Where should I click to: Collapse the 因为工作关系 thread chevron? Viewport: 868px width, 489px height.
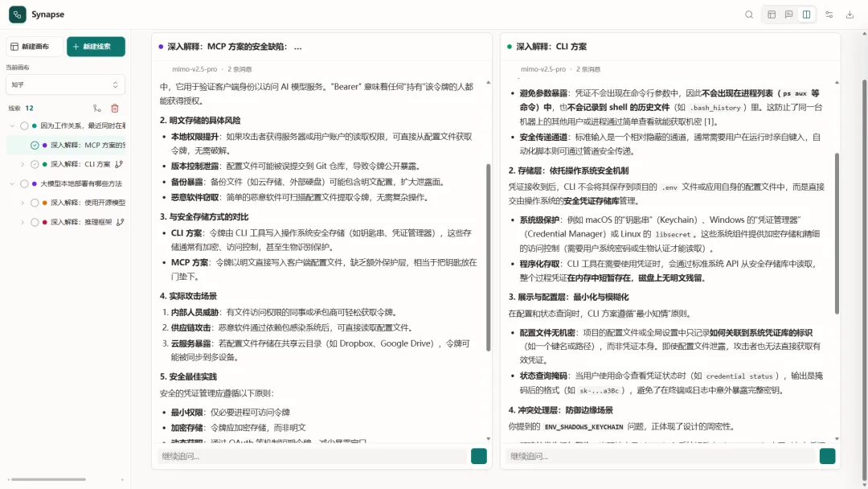point(12,126)
